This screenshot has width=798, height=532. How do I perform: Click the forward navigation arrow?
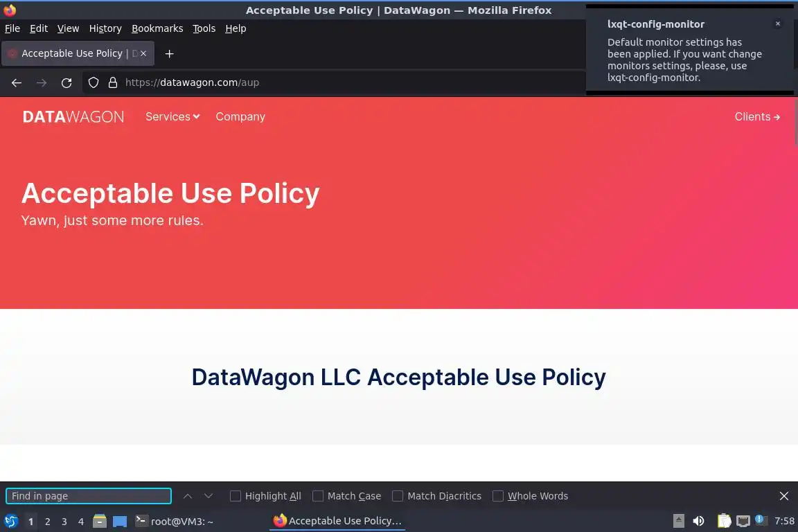coord(42,82)
